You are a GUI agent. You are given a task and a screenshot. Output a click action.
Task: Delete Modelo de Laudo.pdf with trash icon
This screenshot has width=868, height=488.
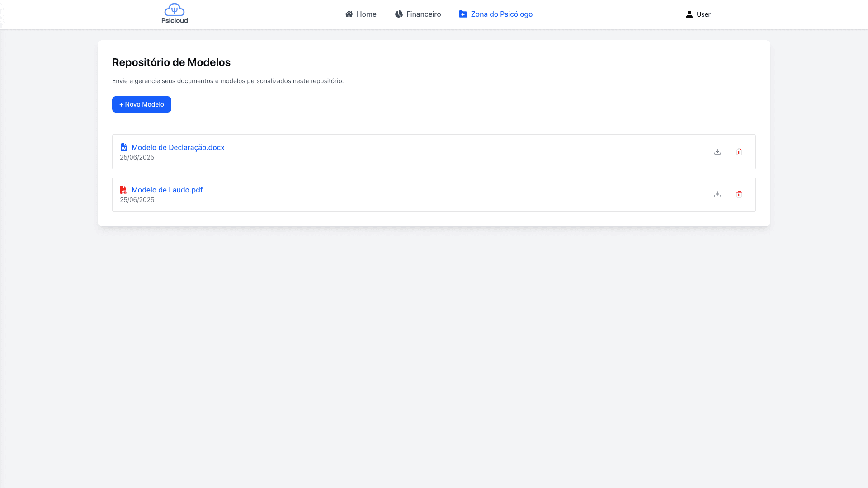(739, 194)
